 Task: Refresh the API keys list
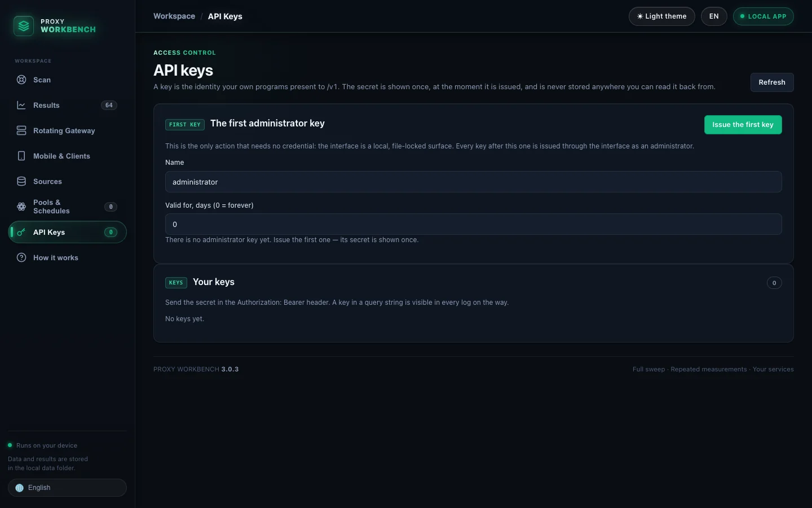click(x=772, y=82)
